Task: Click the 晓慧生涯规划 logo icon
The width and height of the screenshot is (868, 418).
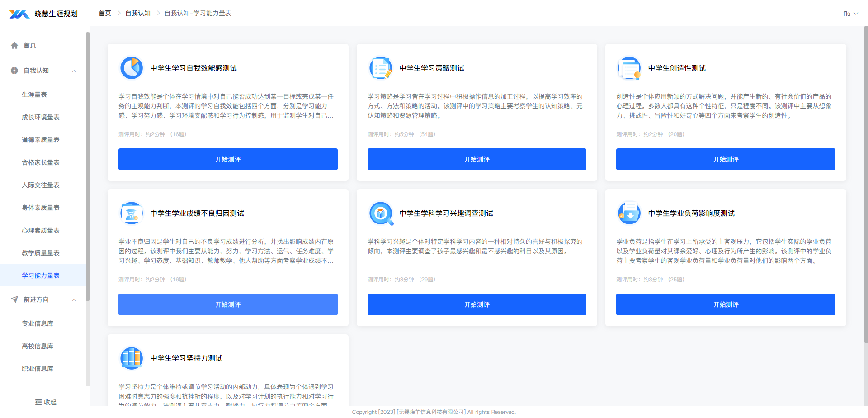Action: [x=19, y=14]
